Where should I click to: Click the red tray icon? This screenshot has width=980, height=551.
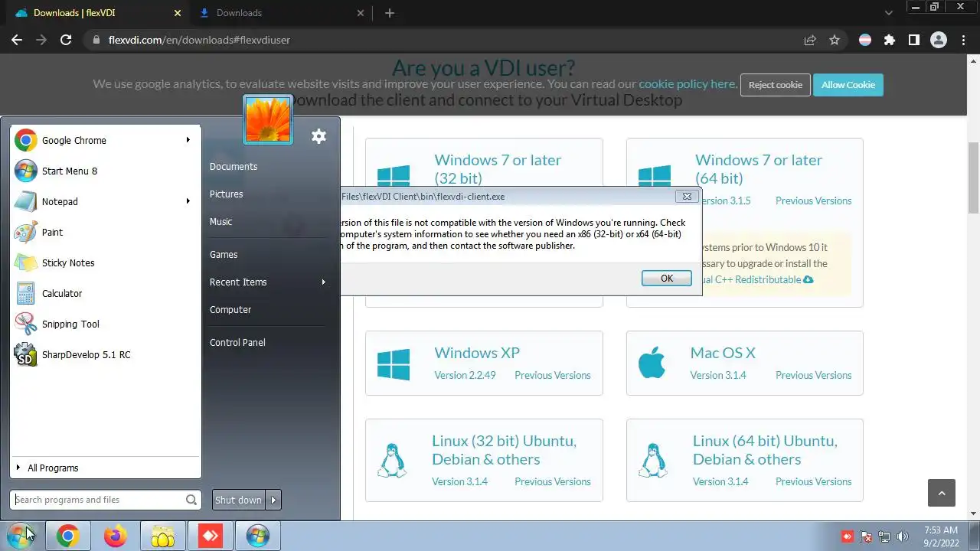click(x=848, y=536)
